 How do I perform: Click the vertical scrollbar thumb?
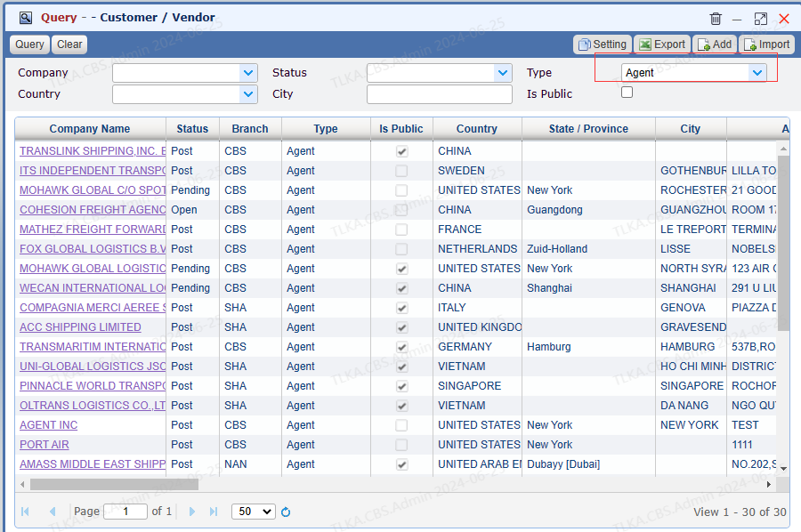tap(783, 243)
